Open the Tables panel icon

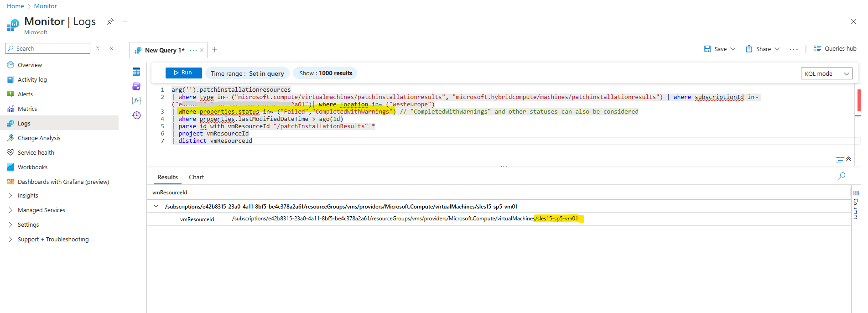pyautogui.click(x=136, y=72)
